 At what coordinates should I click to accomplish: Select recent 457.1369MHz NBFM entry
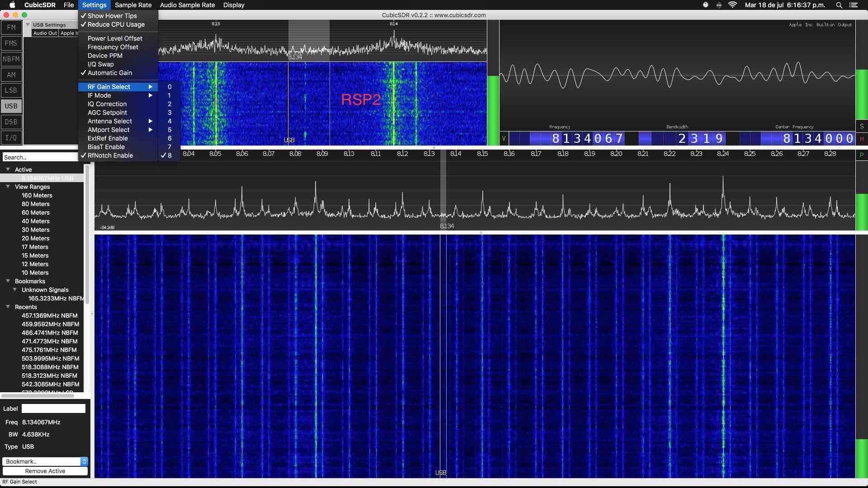coord(50,315)
